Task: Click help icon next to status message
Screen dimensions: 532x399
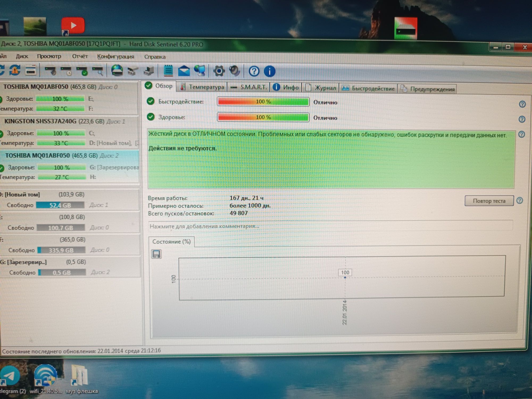Action: [x=522, y=134]
